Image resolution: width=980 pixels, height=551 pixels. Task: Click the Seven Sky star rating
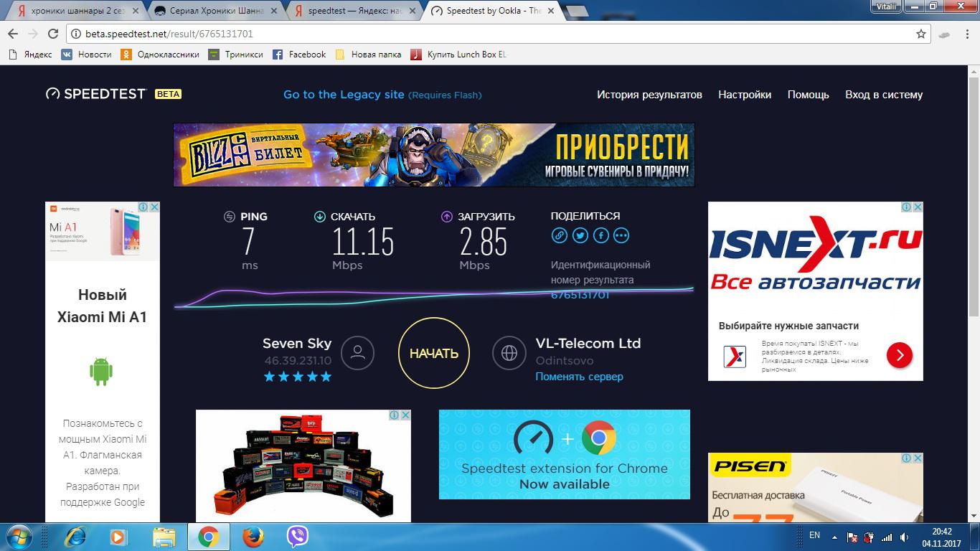pyautogui.click(x=298, y=377)
